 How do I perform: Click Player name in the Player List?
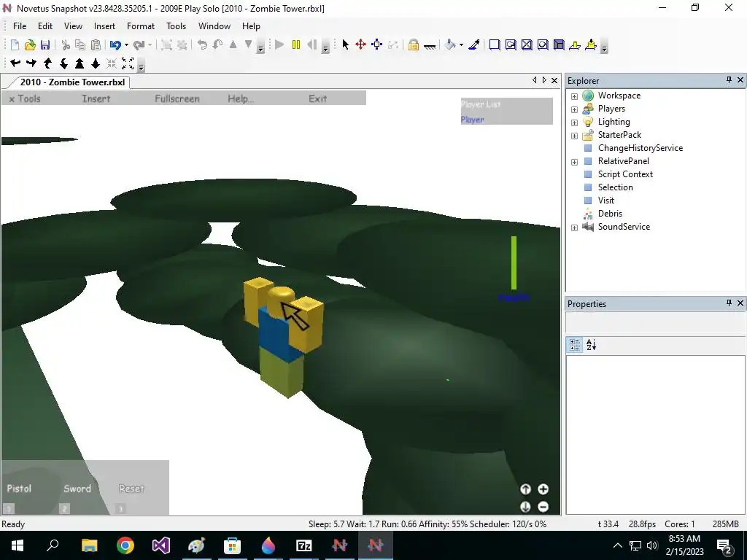[x=472, y=120]
